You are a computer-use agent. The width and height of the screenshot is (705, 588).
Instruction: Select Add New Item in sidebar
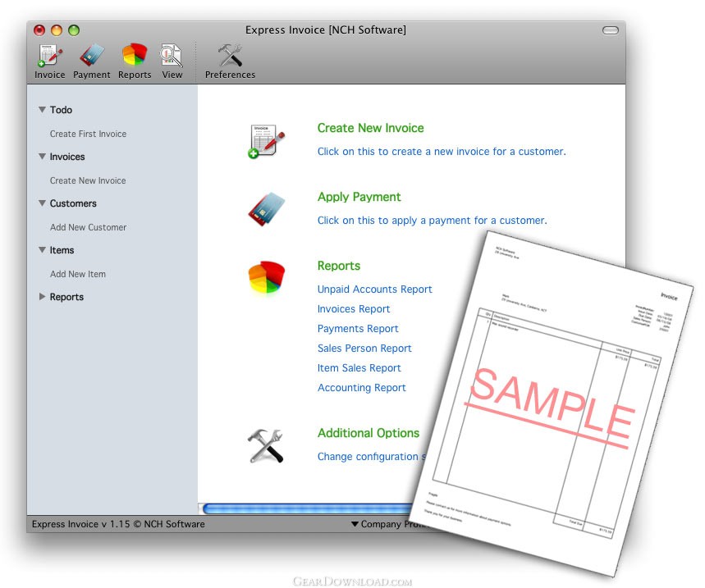[78, 274]
